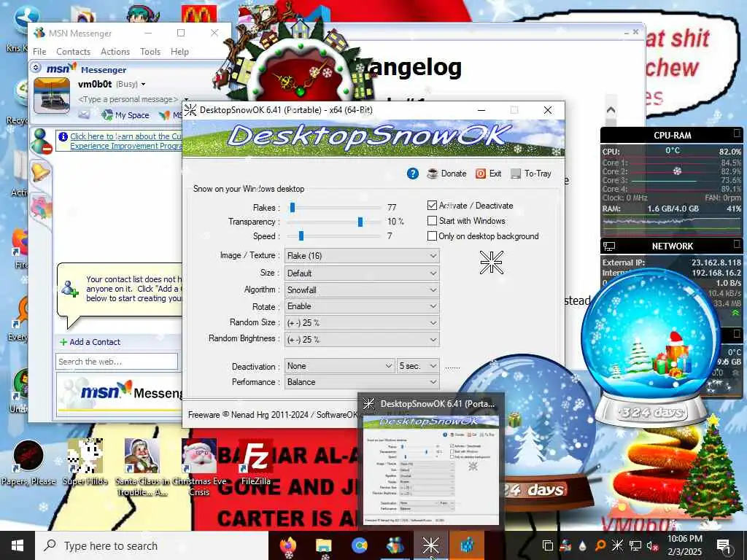Adjust the Flakes slider handle
The width and height of the screenshot is (747, 560).
pos(293,207)
